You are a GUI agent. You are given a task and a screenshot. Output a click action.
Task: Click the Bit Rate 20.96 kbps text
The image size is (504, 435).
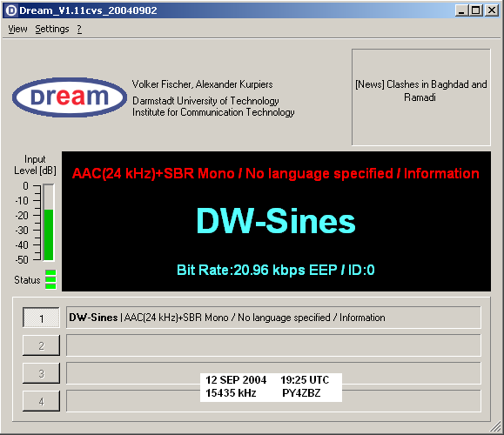(x=241, y=270)
